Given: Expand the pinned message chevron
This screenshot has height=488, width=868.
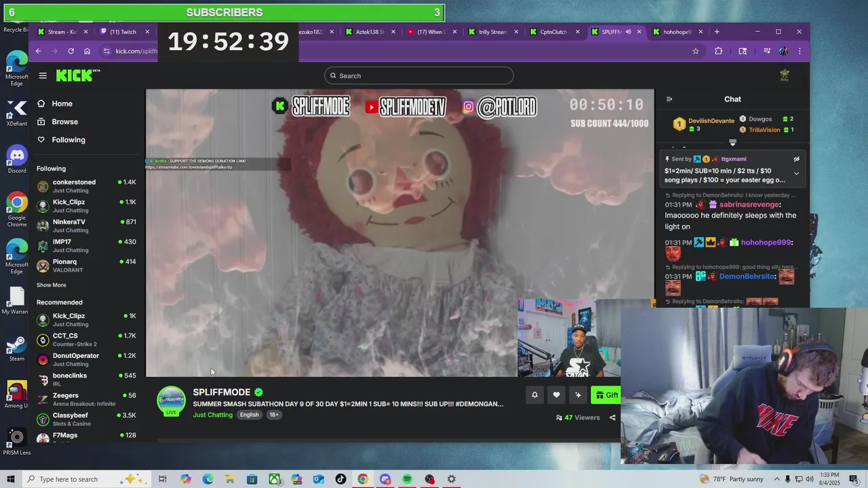Looking at the screenshot, I should tap(796, 174).
